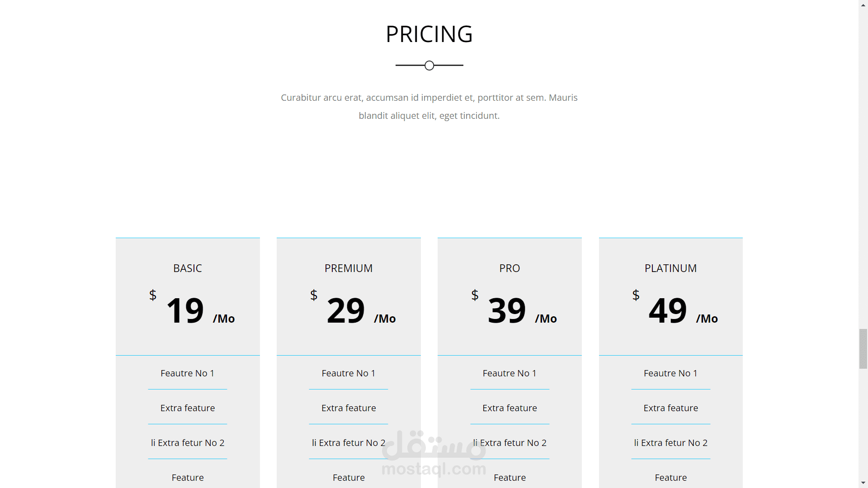Click the dollar sign on the Basic plan
The width and height of the screenshot is (868, 488).
(153, 295)
